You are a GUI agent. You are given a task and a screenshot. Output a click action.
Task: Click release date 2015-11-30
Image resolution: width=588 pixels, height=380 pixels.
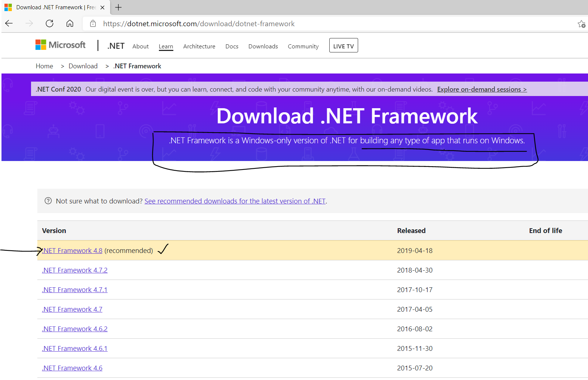click(415, 348)
